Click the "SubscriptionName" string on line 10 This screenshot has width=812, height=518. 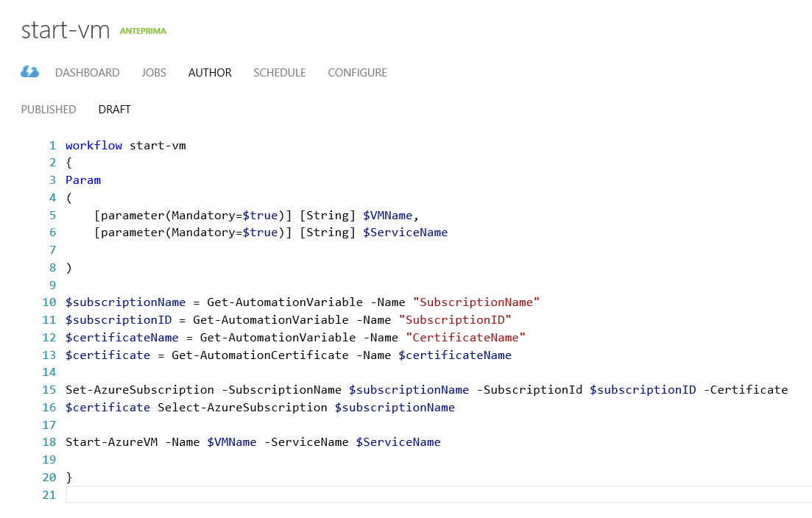pos(476,302)
